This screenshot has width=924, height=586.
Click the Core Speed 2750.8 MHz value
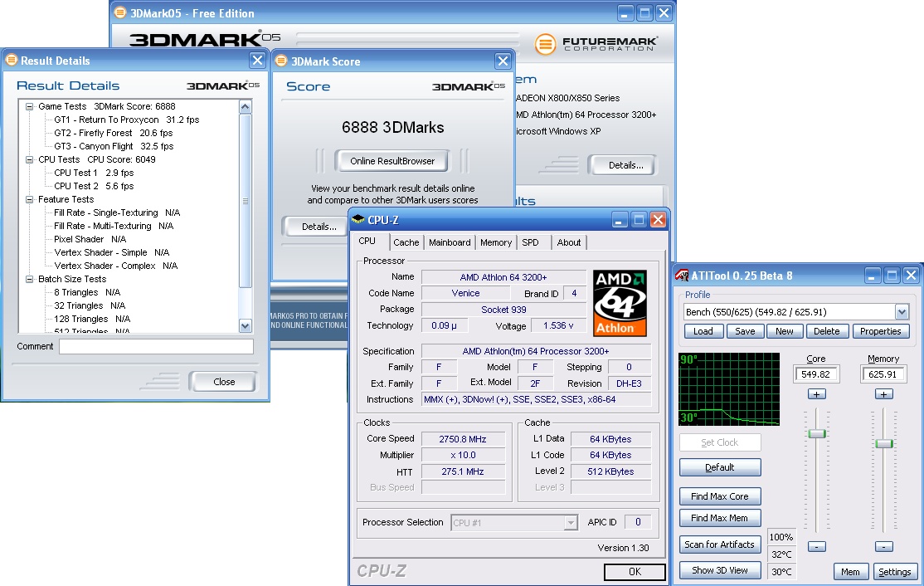point(463,439)
